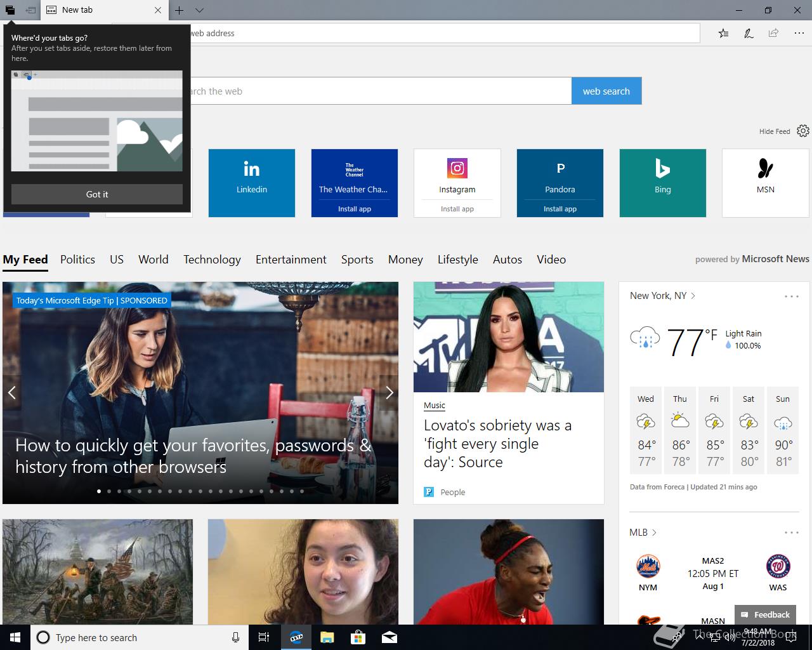The image size is (812, 650).
Task: Click the Music category label
Action: [435, 405]
